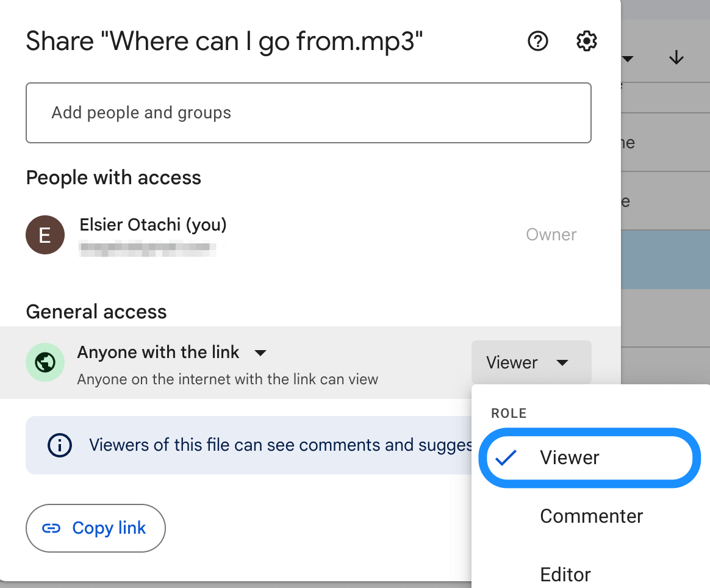The image size is (710, 588).
Task: Click the highlighted row in the background table
Action: point(665,259)
